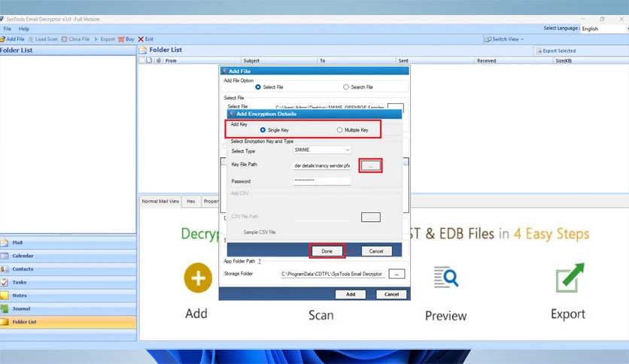Click the Add File toolbar icon
The image size is (629, 364).
(x=2, y=39)
